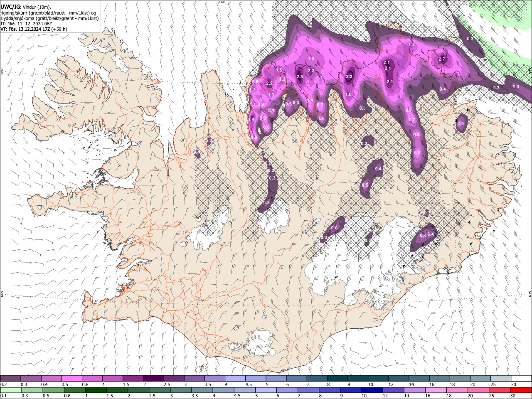Screen dimensions: 532x399
Task: Click the 1.8 value label near the fjord
Action: pos(251,120)
